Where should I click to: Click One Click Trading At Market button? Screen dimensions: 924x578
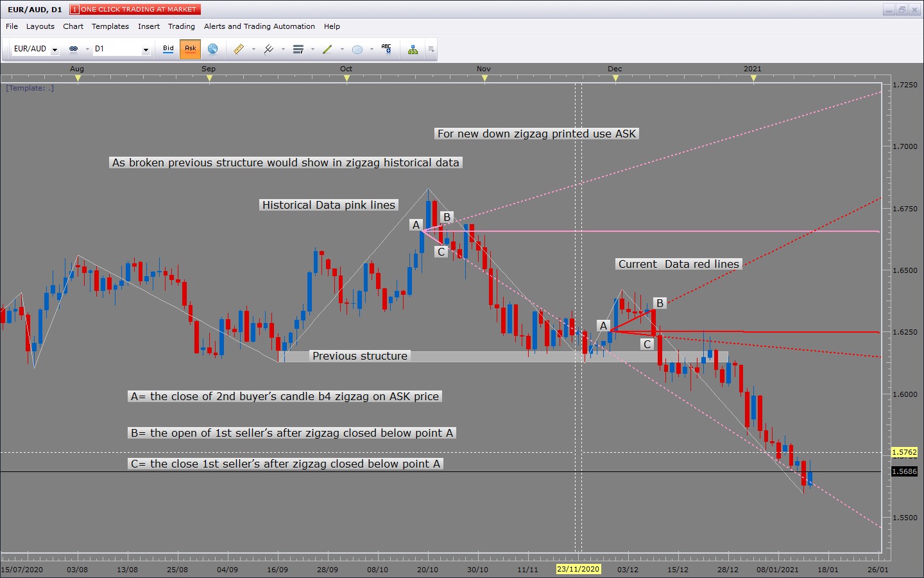(135, 9)
